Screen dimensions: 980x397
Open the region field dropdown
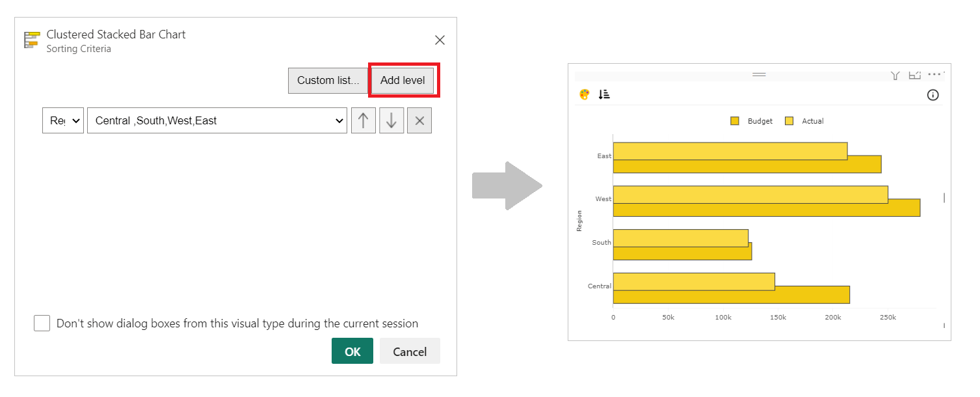click(63, 120)
